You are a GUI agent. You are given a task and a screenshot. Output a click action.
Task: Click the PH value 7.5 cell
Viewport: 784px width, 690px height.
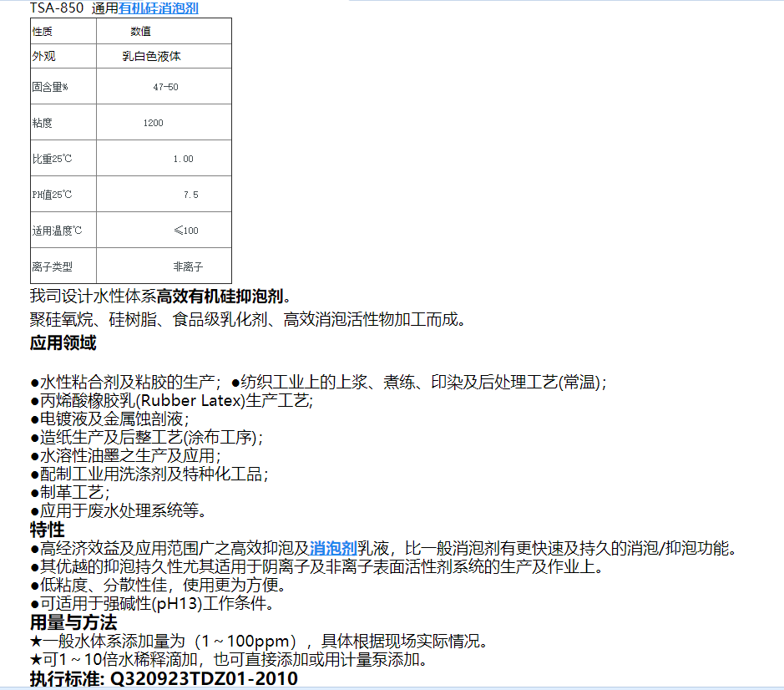[x=190, y=195]
